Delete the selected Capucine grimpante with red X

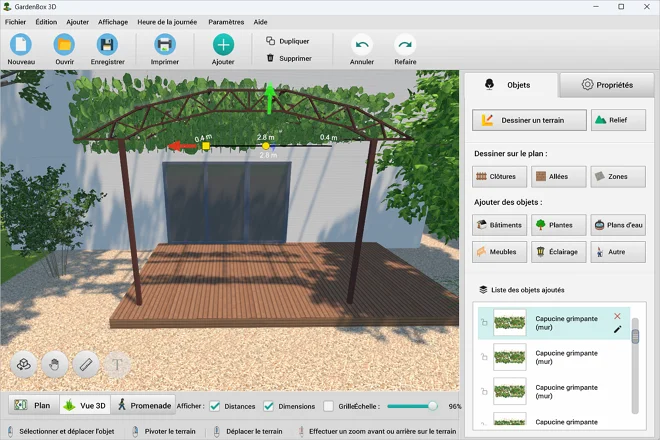pyautogui.click(x=617, y=316)
